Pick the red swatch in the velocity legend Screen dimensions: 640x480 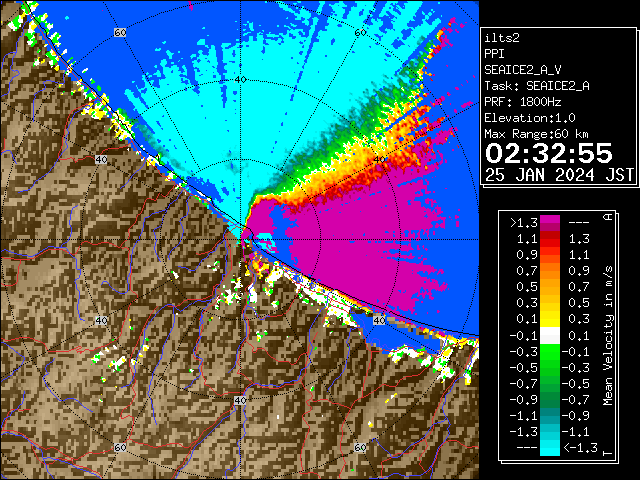(550, 242)
